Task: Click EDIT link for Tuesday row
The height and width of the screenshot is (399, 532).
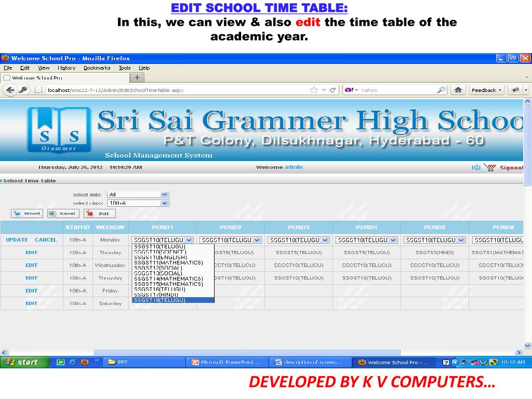Action: pyautogui.click(x=32, y=252)
